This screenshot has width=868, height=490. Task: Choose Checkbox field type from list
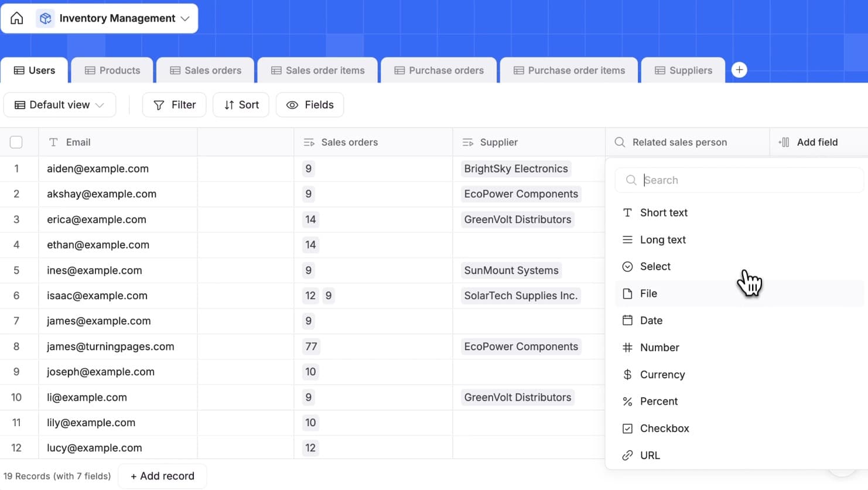664,429
